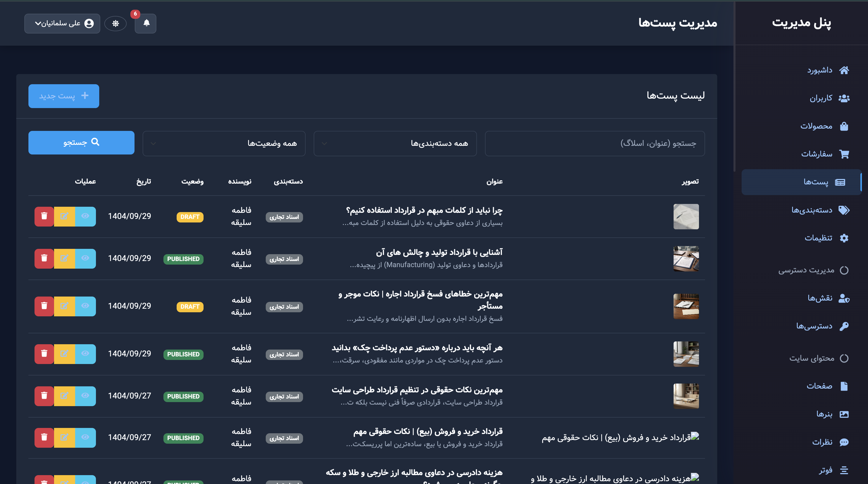Create a new post with پست جدید button
The height and width of the screenshot is (484, 868).
pyautogui.click(x=63, y=96)
